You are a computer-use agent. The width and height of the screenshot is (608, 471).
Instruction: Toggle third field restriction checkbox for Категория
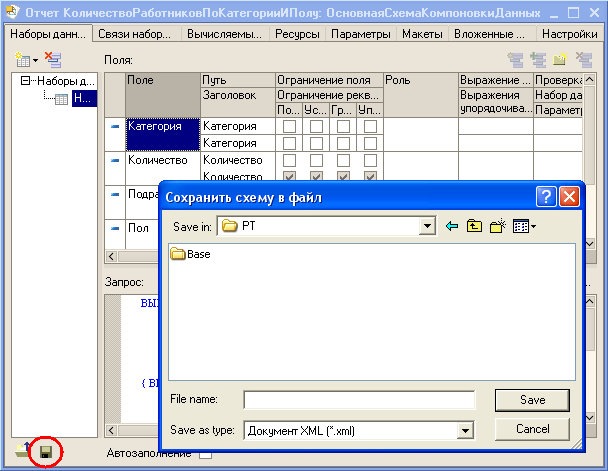343,126
